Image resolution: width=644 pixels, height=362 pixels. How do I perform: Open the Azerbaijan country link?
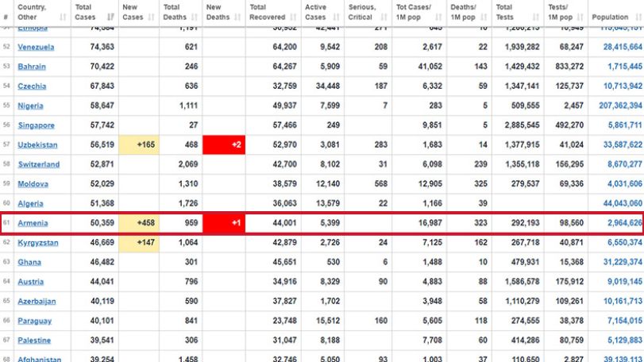[37, 301]
